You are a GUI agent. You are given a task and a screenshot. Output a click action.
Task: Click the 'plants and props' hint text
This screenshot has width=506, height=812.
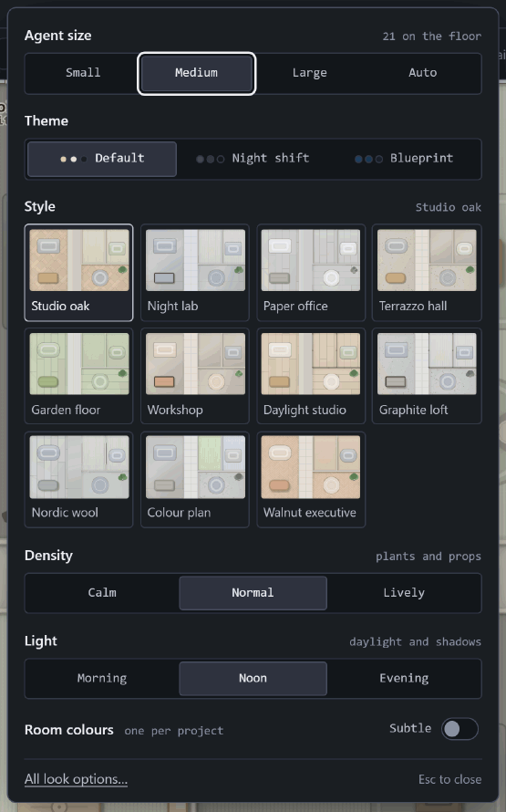[429, 557]
